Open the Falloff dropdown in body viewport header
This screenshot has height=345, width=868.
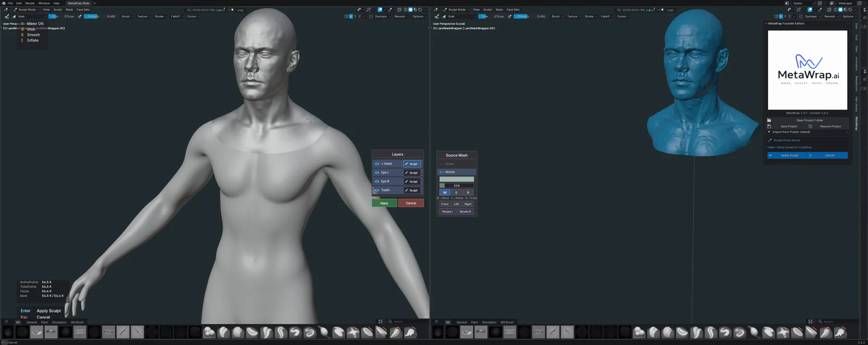click(176, 16)
